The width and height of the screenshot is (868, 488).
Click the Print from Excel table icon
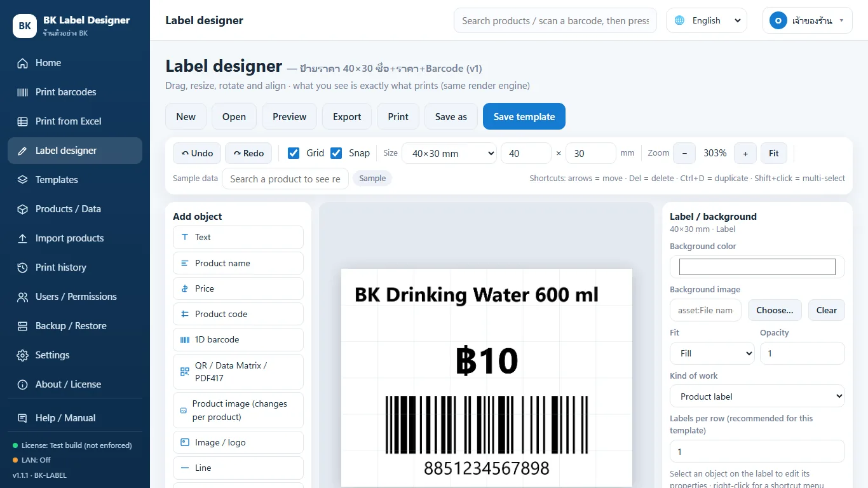[x=23, y=121]
